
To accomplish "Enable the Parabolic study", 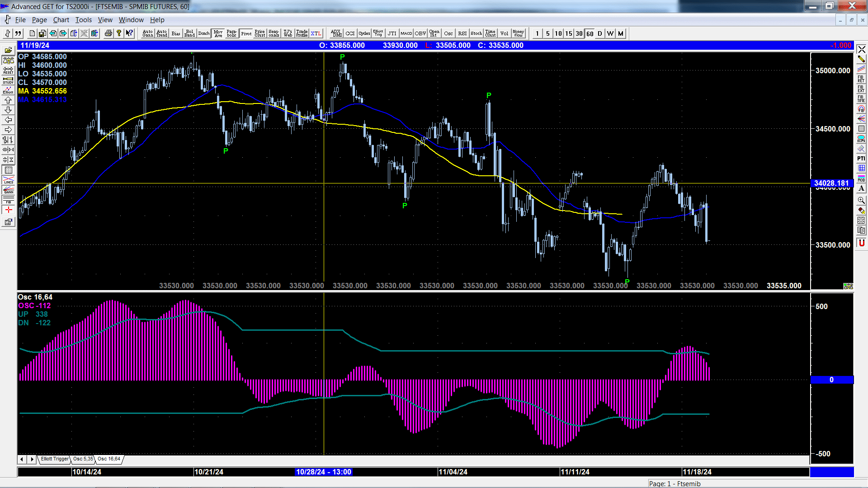I will 232,33.
